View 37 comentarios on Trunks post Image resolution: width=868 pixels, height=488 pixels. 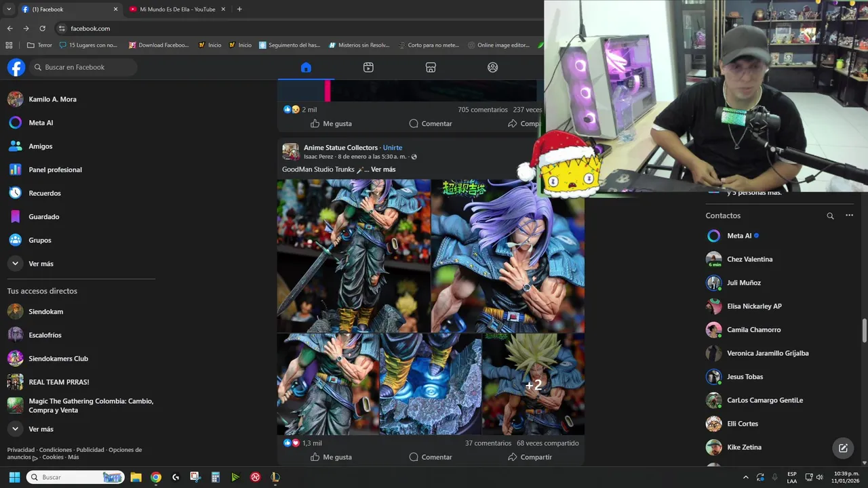click(488, 443)
